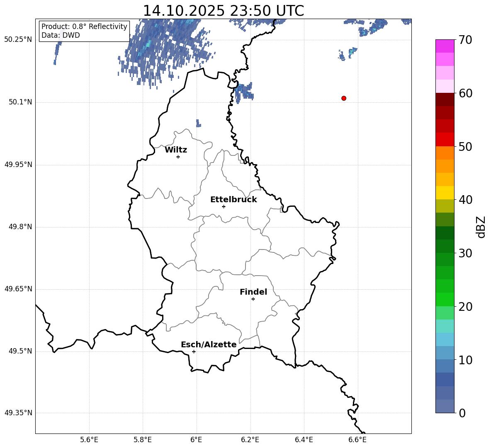
Task: Click the red station dot marker
Action: [344, 98]
